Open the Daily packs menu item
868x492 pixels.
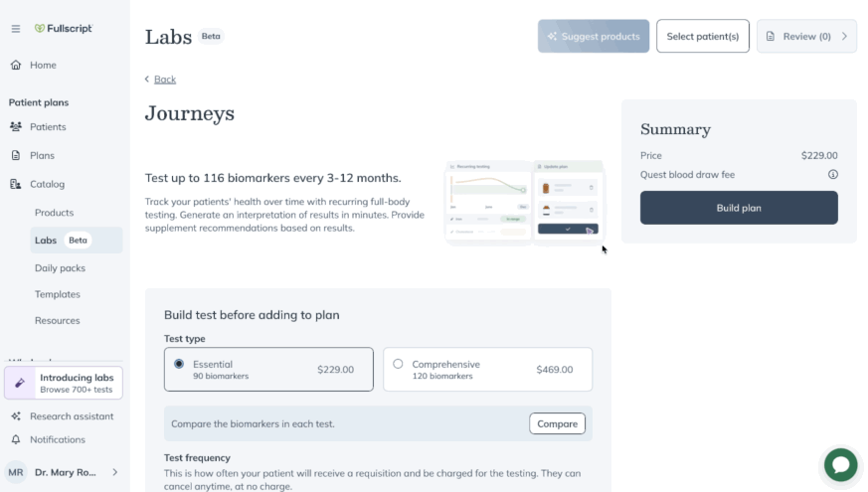(60, 267)
